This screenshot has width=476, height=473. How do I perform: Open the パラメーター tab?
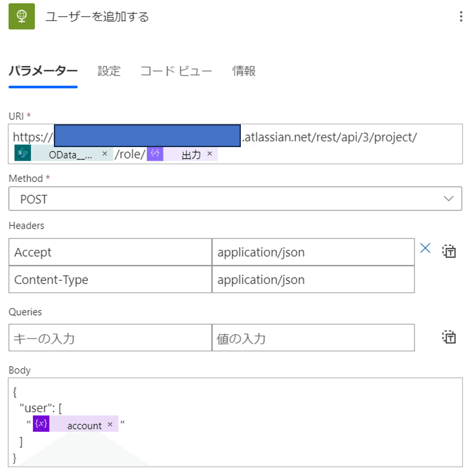43,71
